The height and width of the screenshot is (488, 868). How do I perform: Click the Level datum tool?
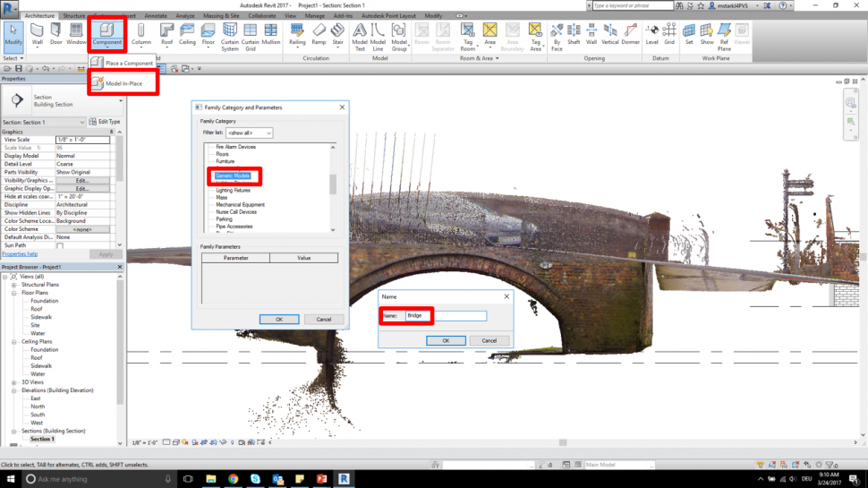pyautogui.click(x=651, y=34)
